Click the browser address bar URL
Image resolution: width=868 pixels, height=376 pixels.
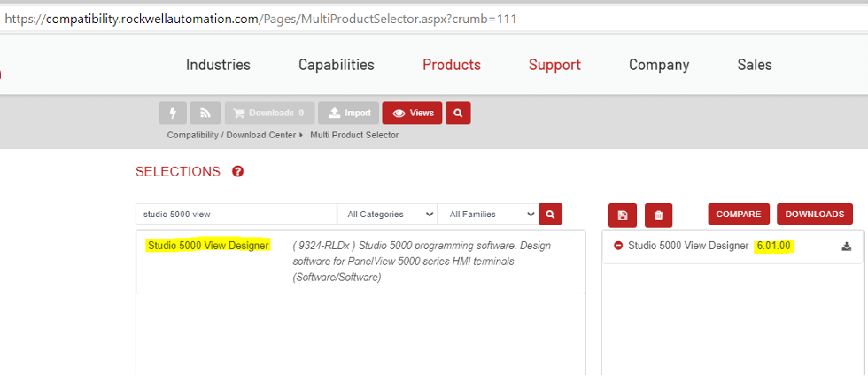tap(260, 19)
